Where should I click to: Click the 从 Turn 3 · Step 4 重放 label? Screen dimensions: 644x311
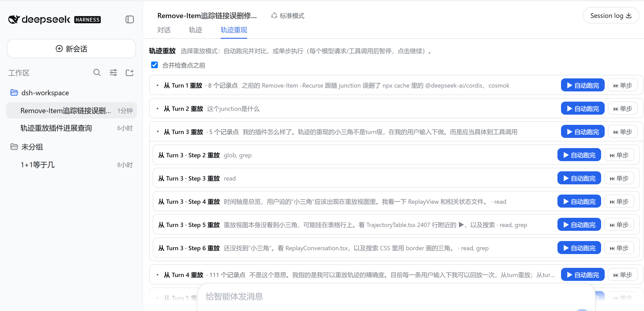point(189,202)
